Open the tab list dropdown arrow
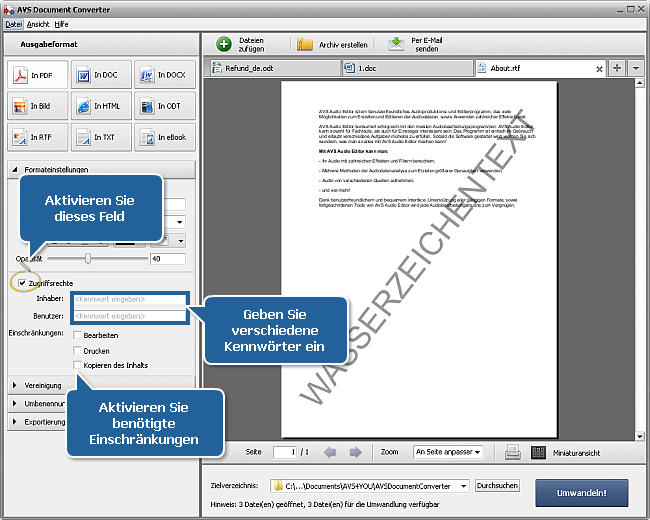Viewport: 650px width, 520px height. [x=636, y=68]
